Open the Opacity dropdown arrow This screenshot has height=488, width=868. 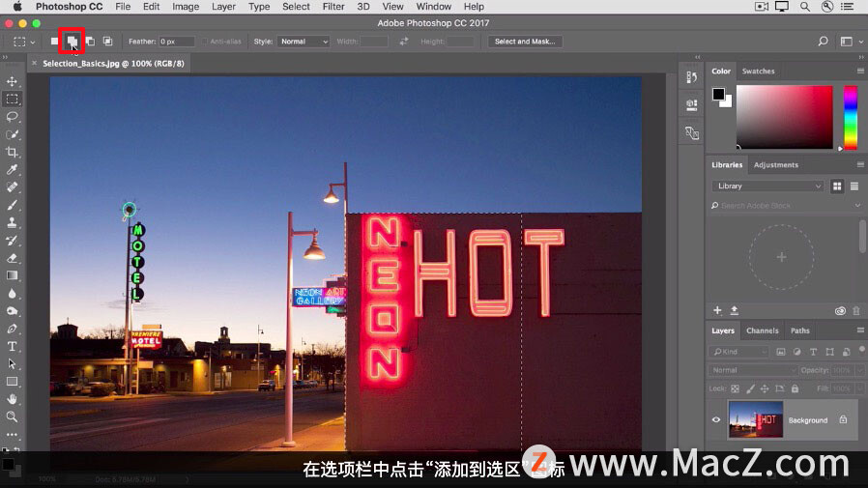pyautogui.click(x=859, y=370)
